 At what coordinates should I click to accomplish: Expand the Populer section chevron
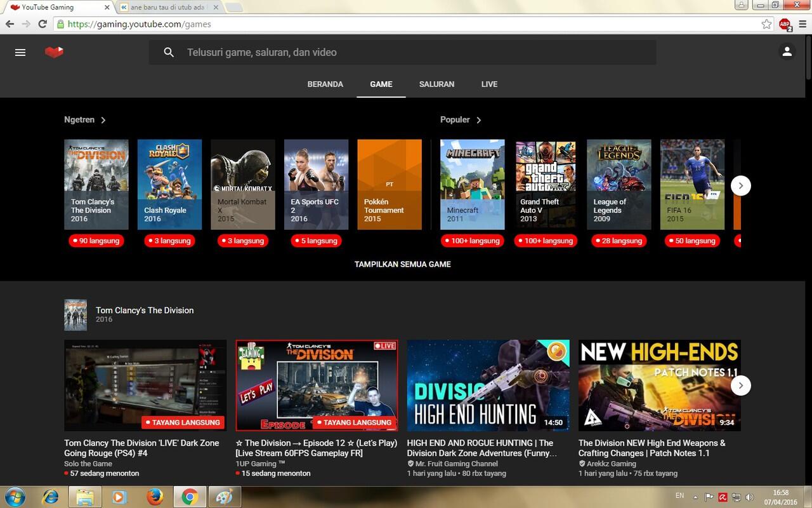479,120
